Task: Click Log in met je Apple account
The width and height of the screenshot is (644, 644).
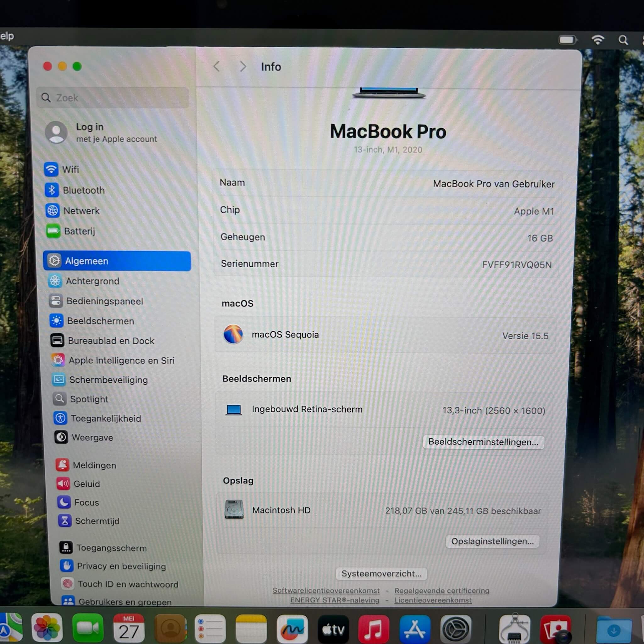Action: [x=101, y=133]
